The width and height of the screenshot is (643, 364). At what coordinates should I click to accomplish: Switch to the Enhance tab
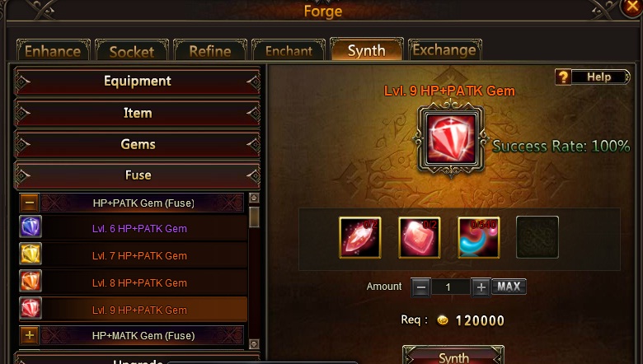54,50
